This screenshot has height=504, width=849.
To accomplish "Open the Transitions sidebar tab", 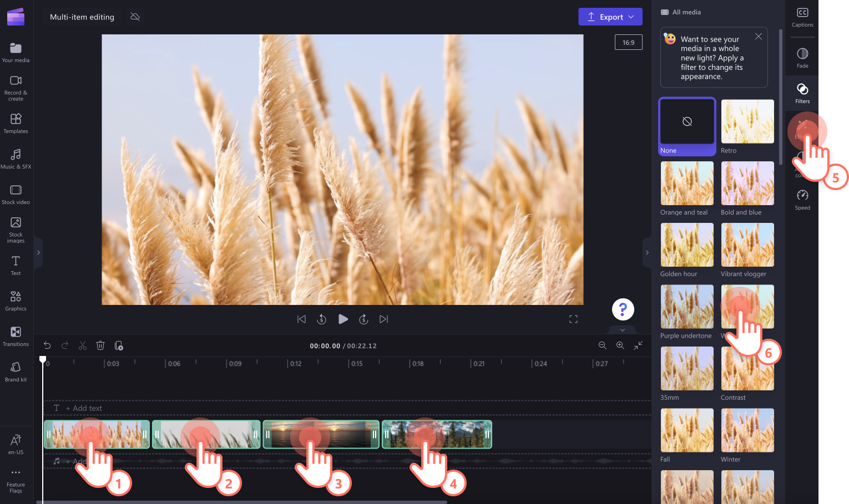I will point(16,336).
